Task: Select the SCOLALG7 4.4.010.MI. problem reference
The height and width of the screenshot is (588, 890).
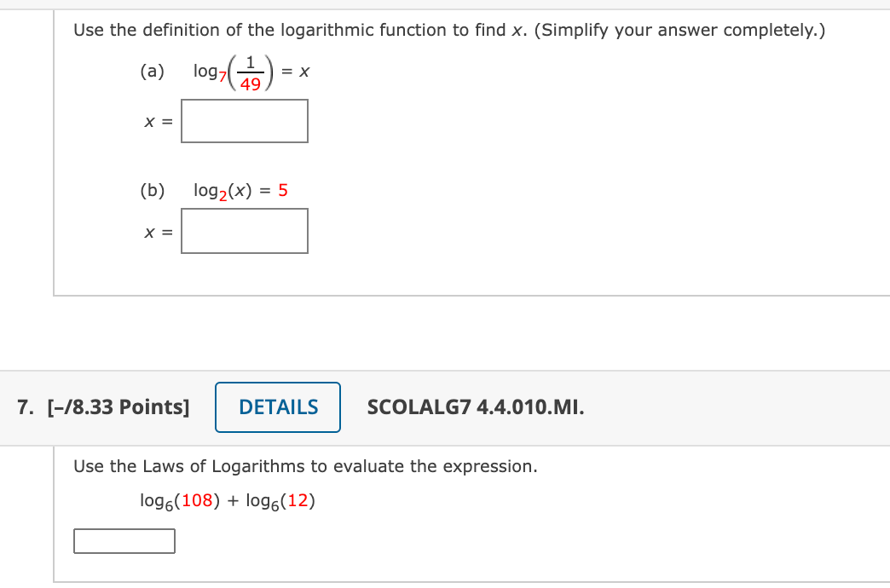Action: pos(475,406)
